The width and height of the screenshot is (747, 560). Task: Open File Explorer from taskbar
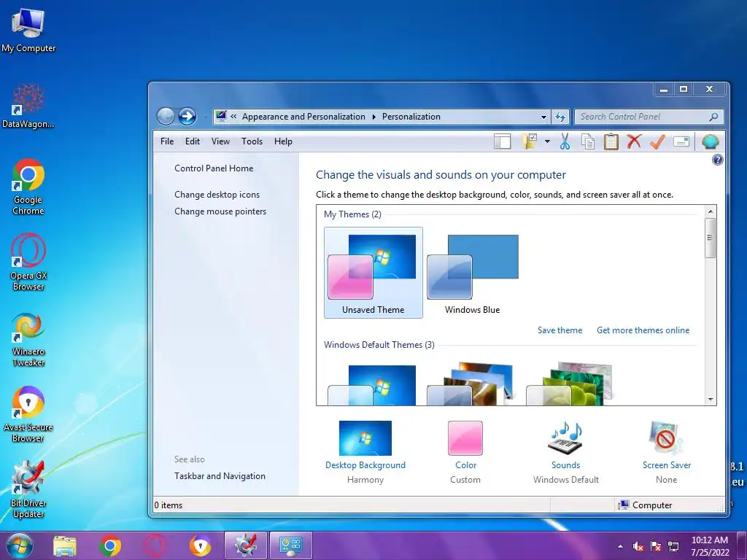coord(65,546)
